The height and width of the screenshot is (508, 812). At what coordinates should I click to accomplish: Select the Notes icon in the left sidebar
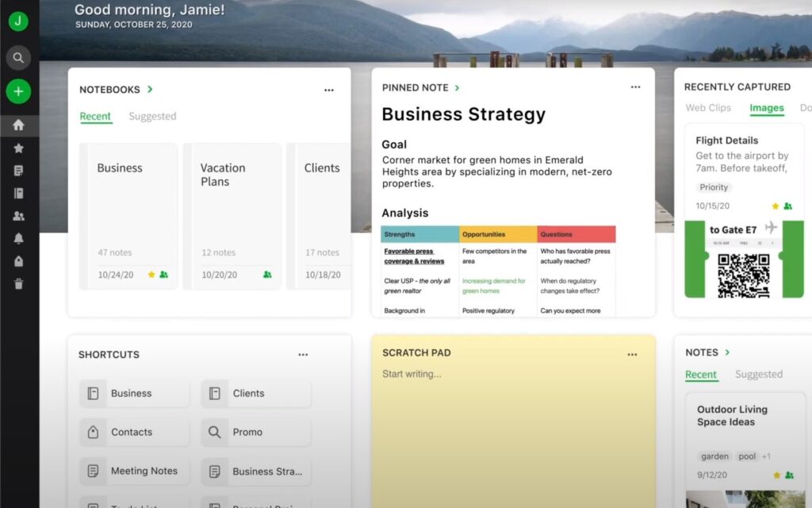click(x=18, y=170)
